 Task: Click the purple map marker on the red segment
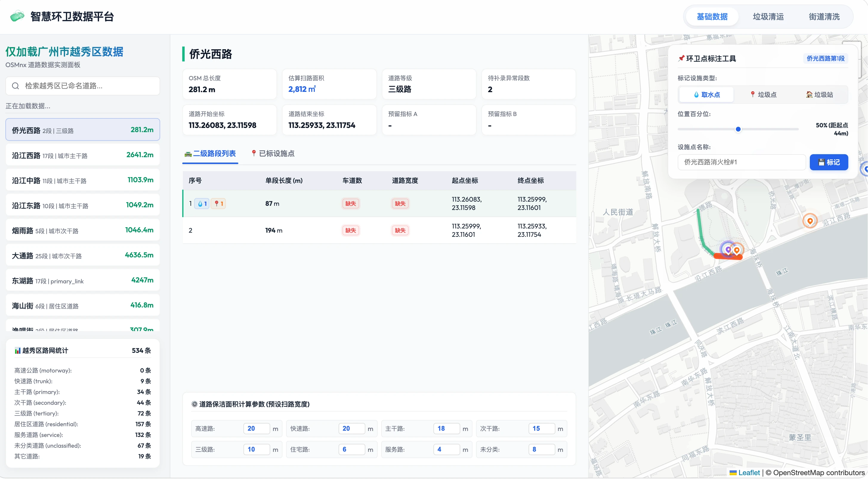728,250
